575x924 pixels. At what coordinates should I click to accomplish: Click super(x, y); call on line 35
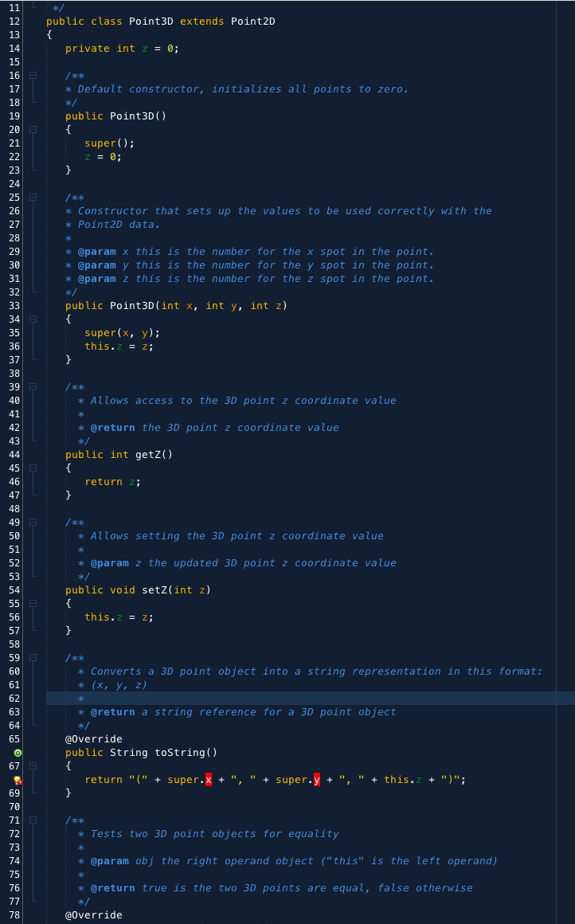coord(123,333)
